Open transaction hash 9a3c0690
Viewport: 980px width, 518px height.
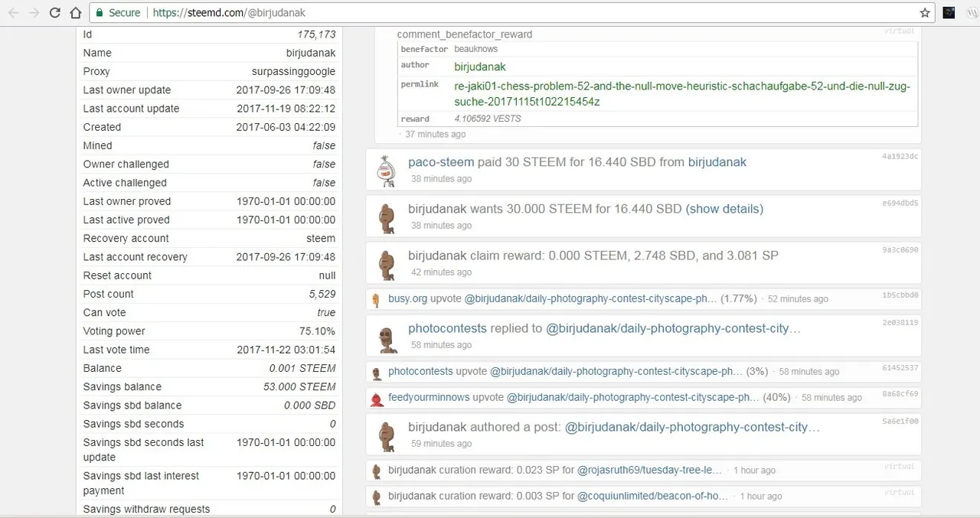pos(900,249)
